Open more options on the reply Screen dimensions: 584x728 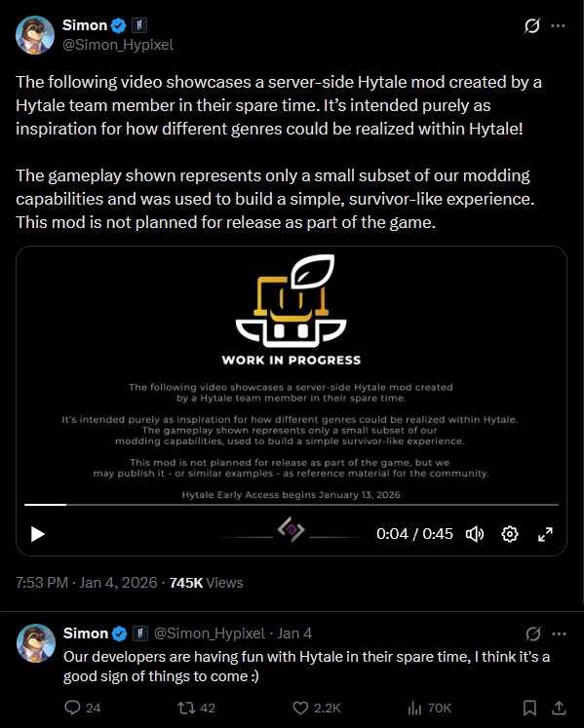[x=559, y=633]
